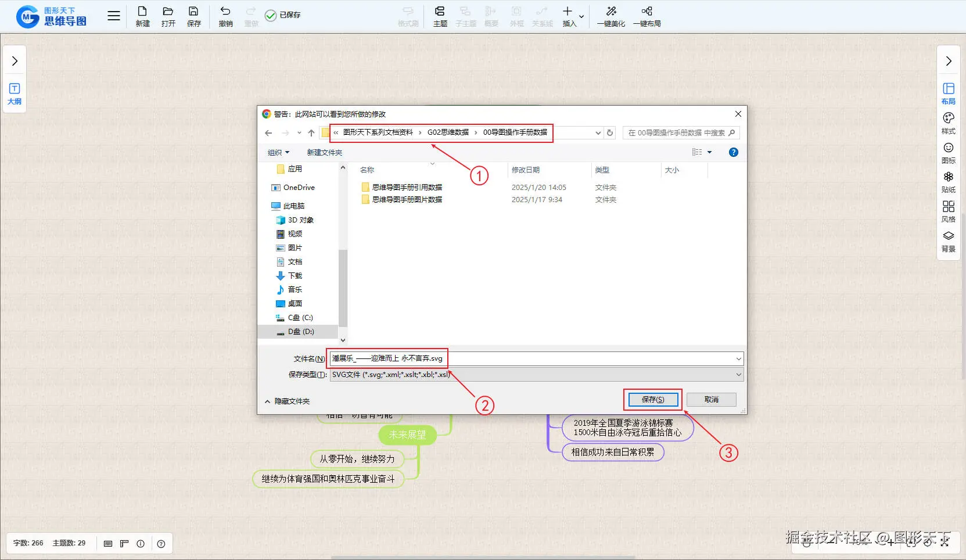Screen dimensions: 966x560
Task: Create a new mind map (新建)
Action: click(142, 16)
